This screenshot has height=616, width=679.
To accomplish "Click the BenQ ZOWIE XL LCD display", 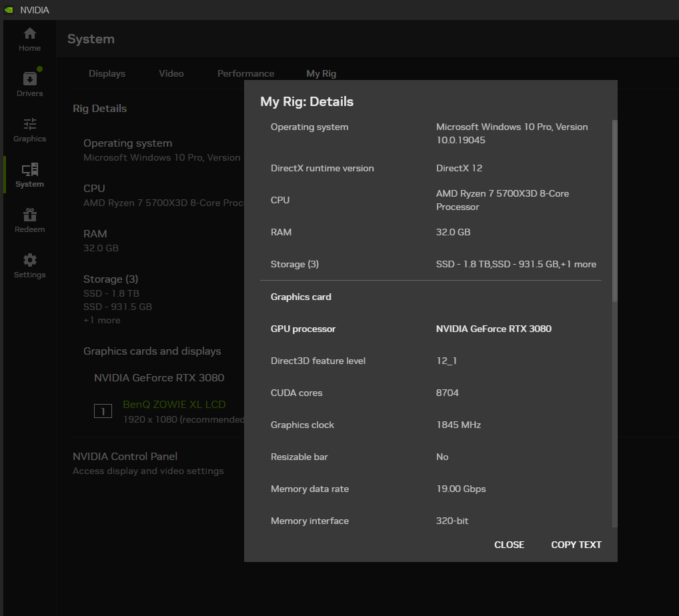I will [x=174, y=404].
